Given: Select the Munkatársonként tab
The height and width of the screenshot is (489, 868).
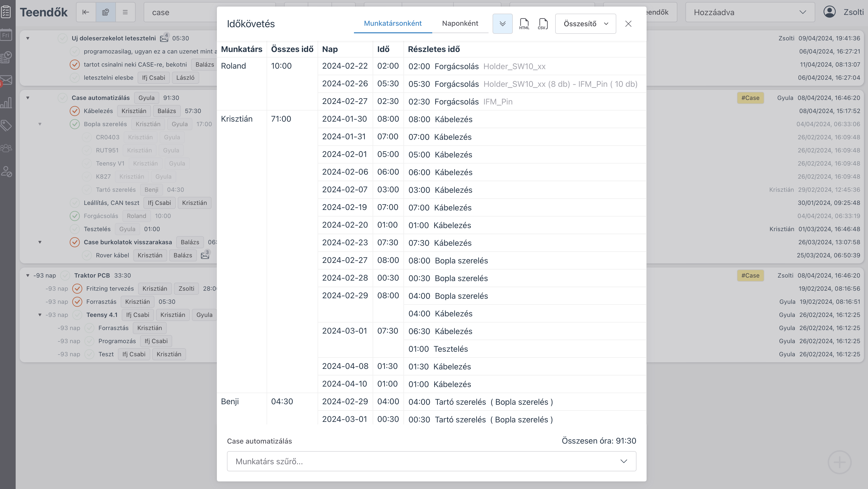Looking at the screenshot, I should [x=393, y=23].
